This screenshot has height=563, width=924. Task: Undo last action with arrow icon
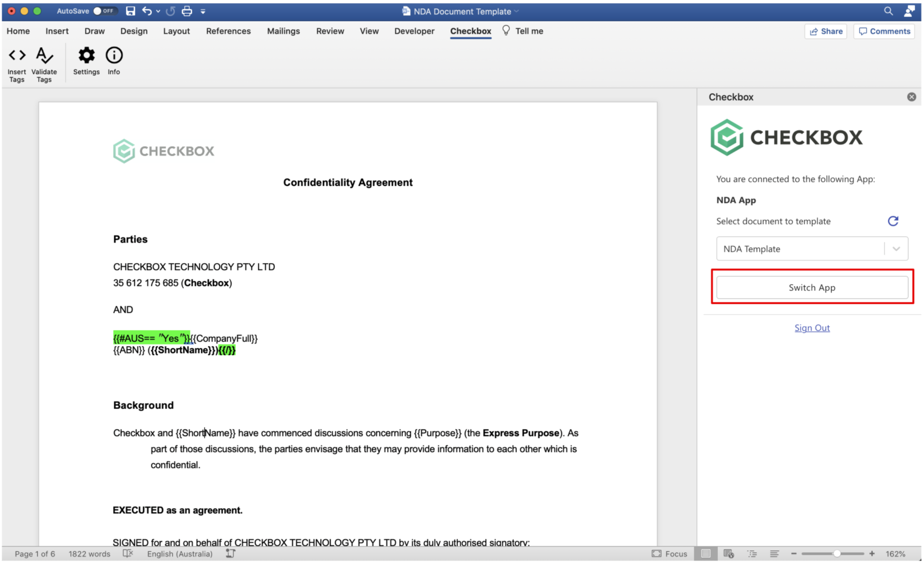point(147,11)
